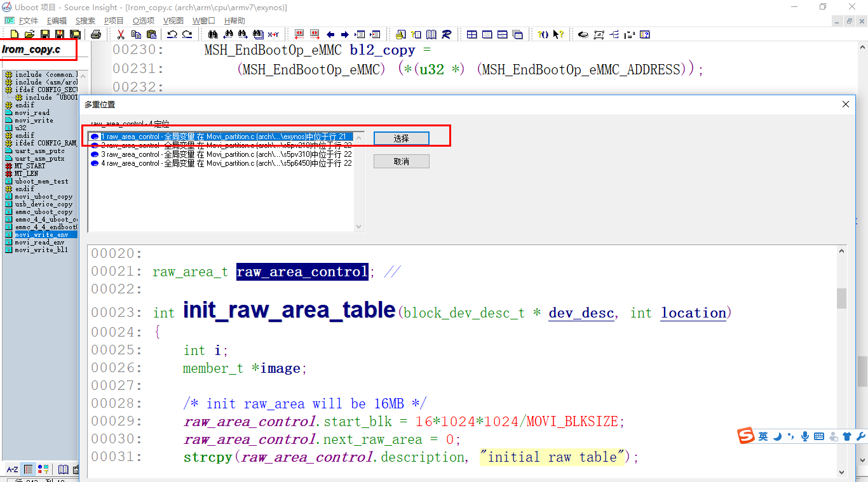Select movi_write in the symbol list
This screenshot has height=482, width=868.
34,120
